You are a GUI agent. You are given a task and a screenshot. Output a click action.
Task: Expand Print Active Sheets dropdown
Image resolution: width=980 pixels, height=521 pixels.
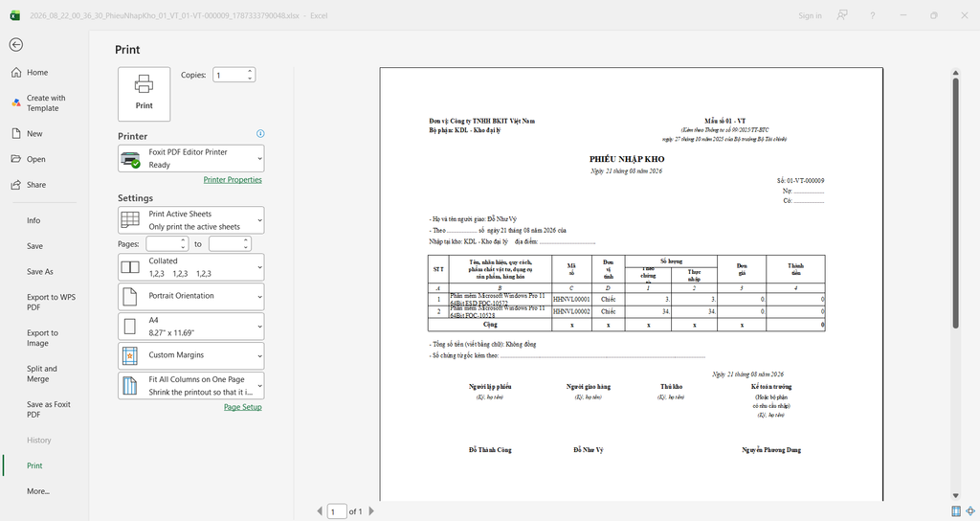point(190,220)
